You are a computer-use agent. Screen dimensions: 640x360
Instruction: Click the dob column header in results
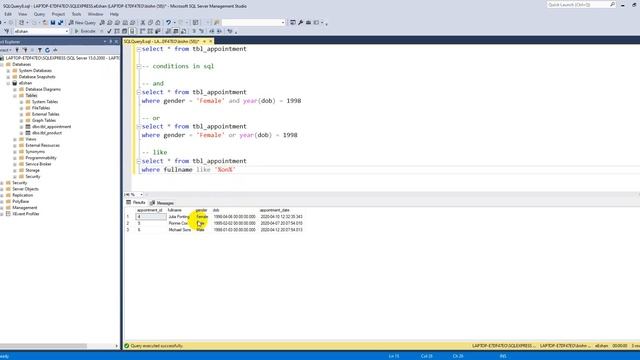coord(216,210)
